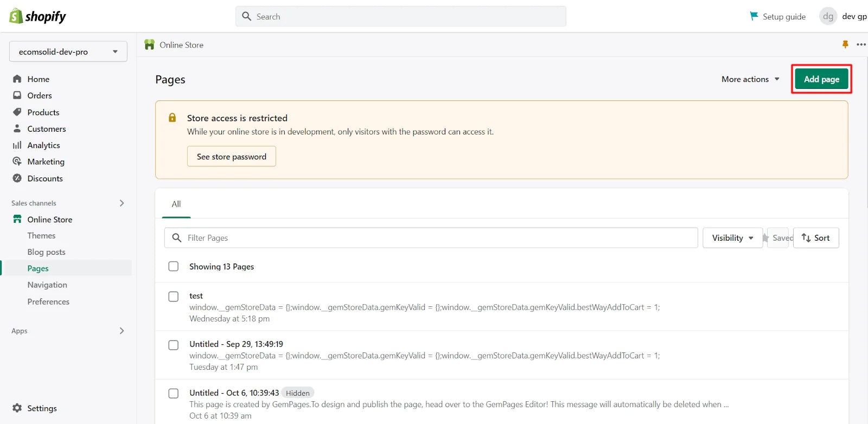Image resolution: width=868 pixels, height=424 pixels.
Task: Click Showing 13 Pages text
Action: coord(221,266)
